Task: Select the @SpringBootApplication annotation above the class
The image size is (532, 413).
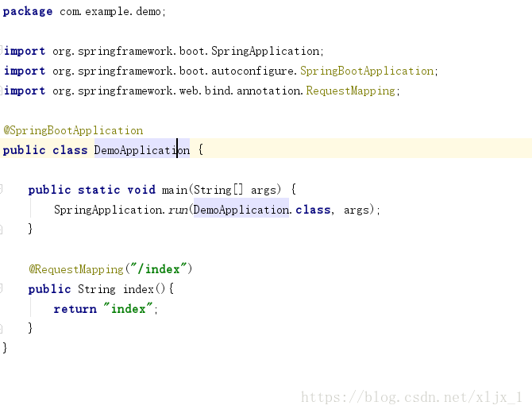Action: click(x=73, y=131)
